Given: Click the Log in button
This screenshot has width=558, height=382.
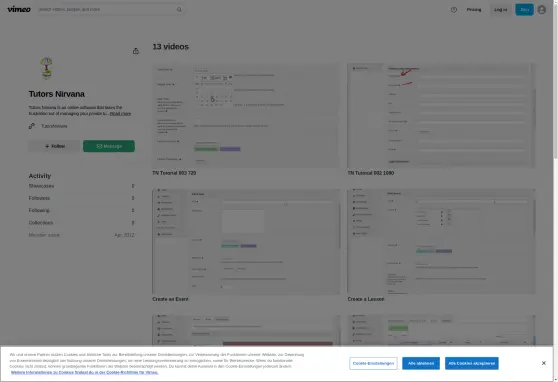Looking at the screenshot, I should coord(501,10).
